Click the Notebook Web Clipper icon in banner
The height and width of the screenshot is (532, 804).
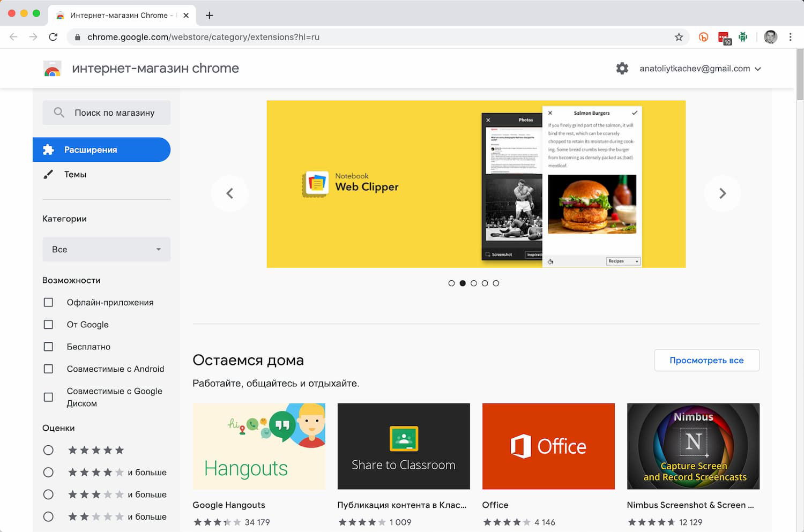(315, 184)
